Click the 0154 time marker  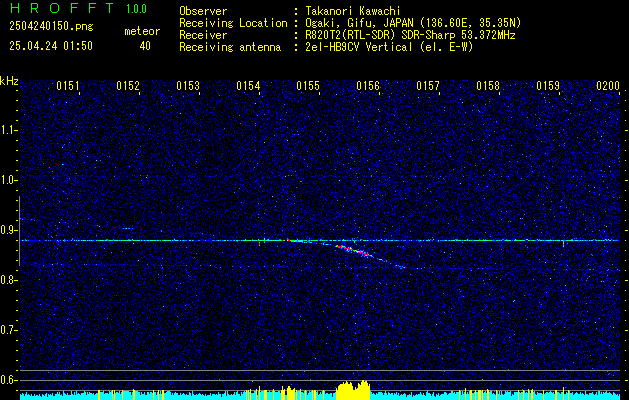click(x=248, y=86)
